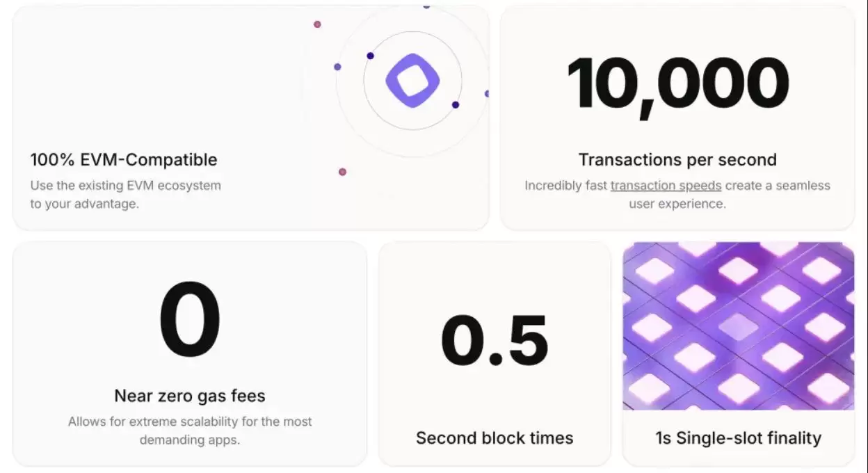Screen dimensions: 868x473
Task: Select the "Second block times" heading
Action: pyautogui.click(x=495, y=438)
